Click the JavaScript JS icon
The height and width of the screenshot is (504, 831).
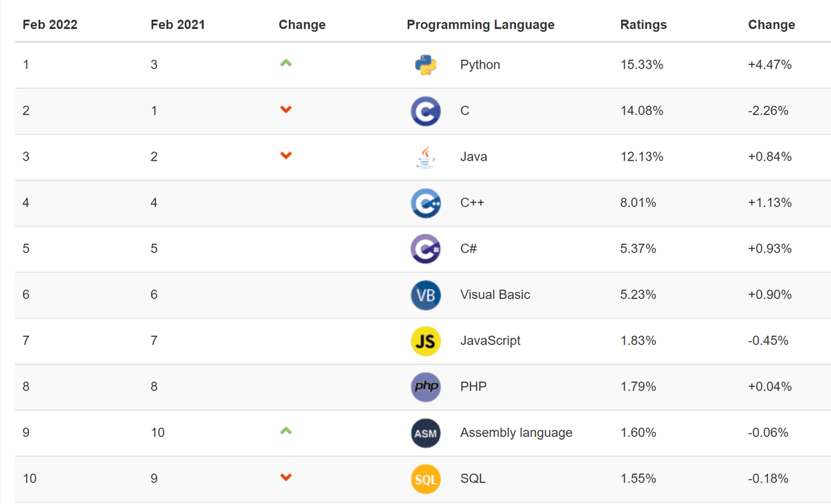[425, 341]
